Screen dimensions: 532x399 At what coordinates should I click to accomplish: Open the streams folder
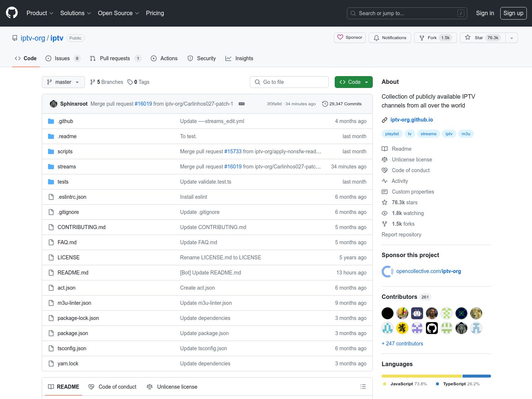point(67,167)
